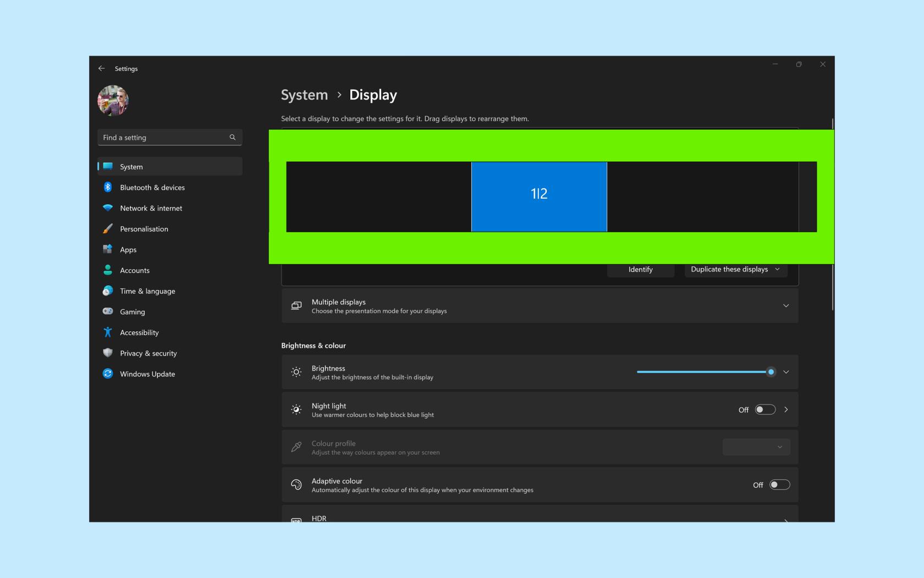The width and height of the screenshot is (924, 578).
Task: Enable the Adaptive colour toggle
Action: pyautogui.click(x=779, y=484)
